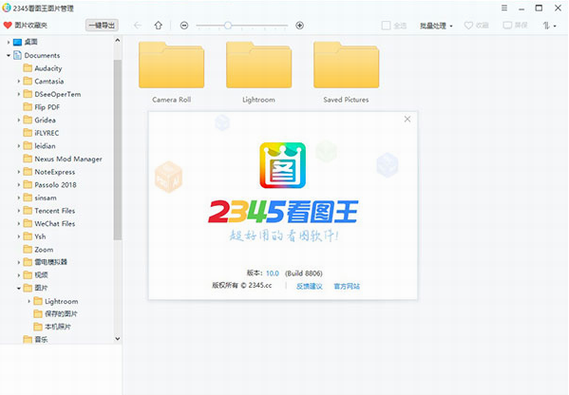Viewport: 569px width, 395px height.
Task: Enlarge thumbnails with the plus zoom icon
Action: coord(300,25)
